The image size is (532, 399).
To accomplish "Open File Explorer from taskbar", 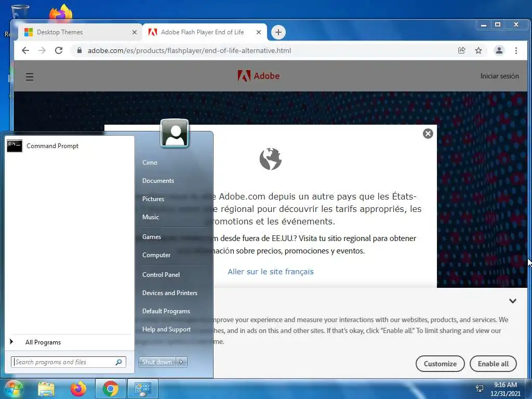I will click(46, 389).
